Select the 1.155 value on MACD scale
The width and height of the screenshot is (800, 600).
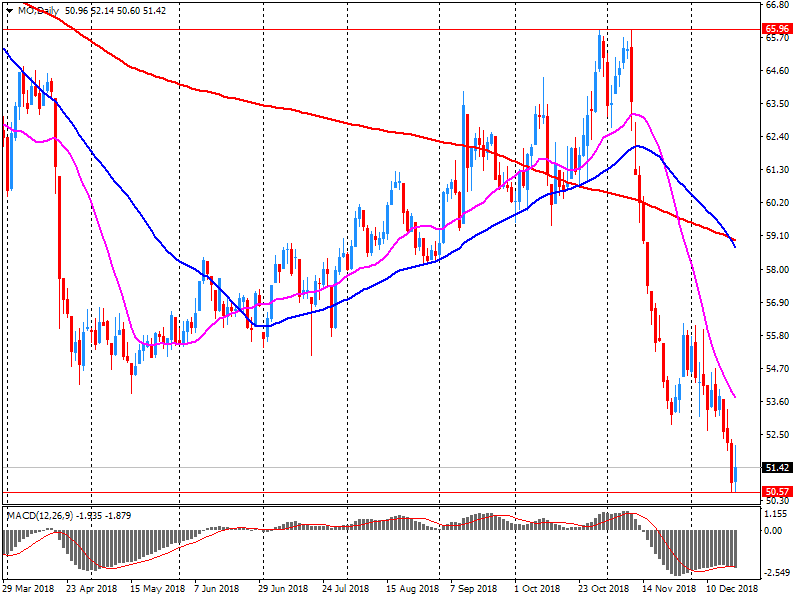click(777, 514)
